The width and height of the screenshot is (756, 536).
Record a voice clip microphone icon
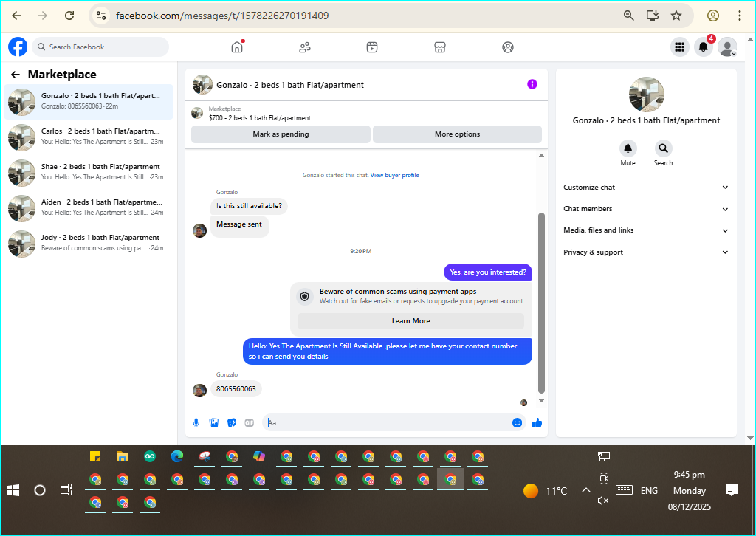196,423
